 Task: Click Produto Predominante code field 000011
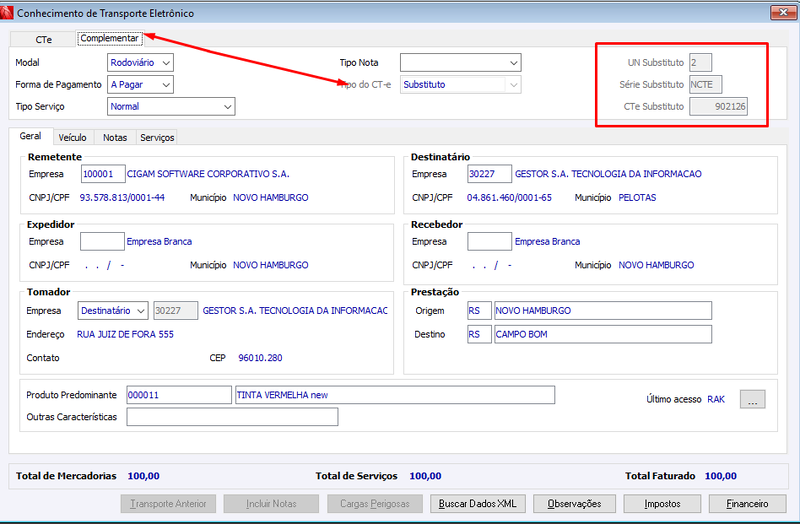[x=179, y=395]
